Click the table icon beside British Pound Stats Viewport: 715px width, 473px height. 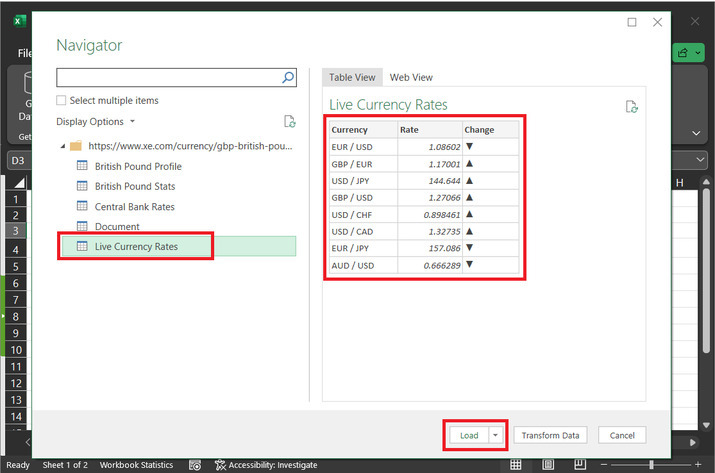(82, 186)
